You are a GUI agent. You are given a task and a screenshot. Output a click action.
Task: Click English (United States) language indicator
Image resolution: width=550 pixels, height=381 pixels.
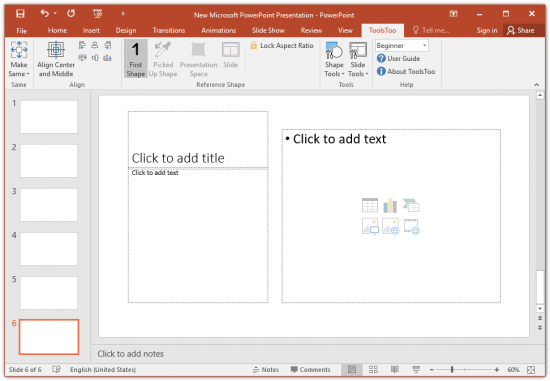pos(103,369)
